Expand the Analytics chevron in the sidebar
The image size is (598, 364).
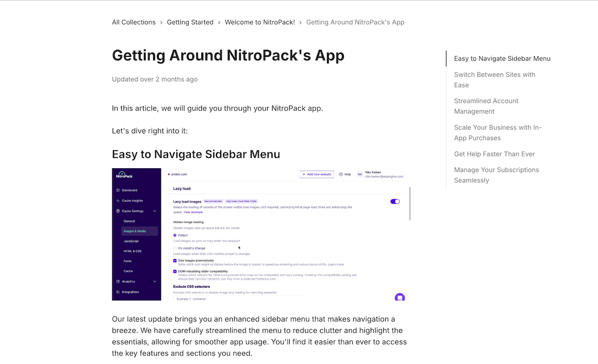(x=155, y=281)
